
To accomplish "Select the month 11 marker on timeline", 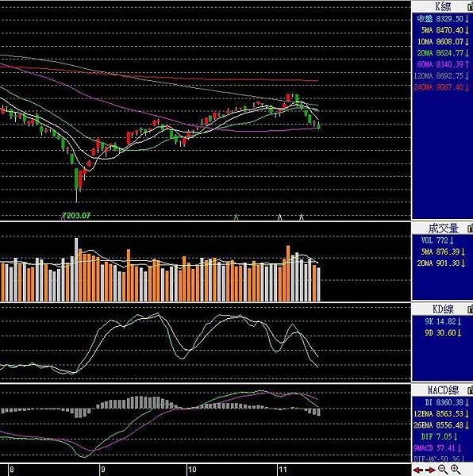I will coord(283,470).
